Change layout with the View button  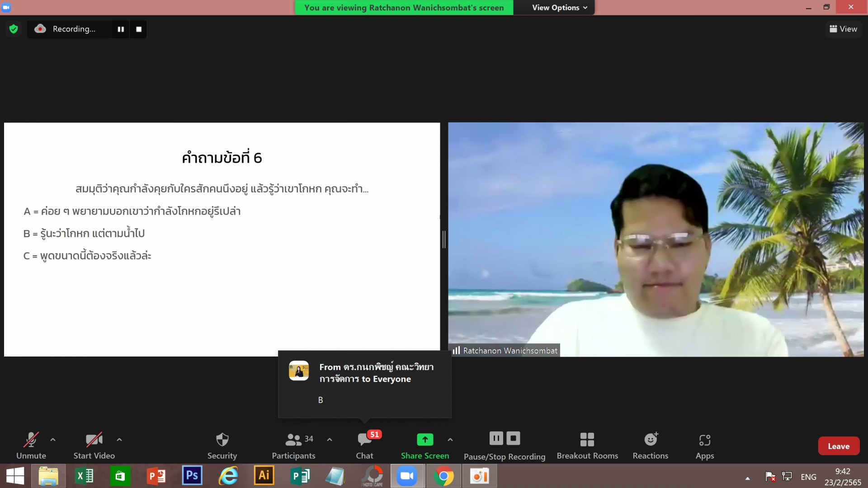point(844,29)
